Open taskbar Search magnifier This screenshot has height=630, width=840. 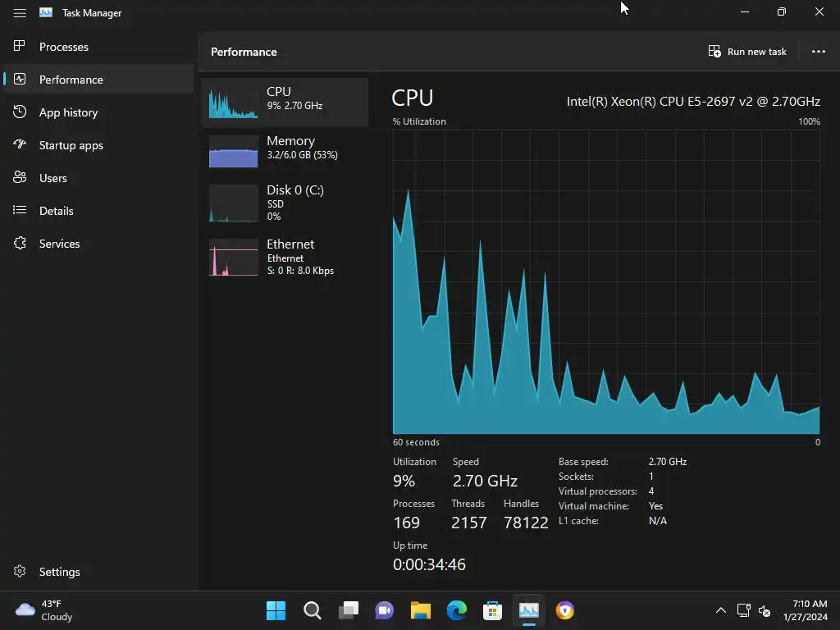click(x=313, y=610)
